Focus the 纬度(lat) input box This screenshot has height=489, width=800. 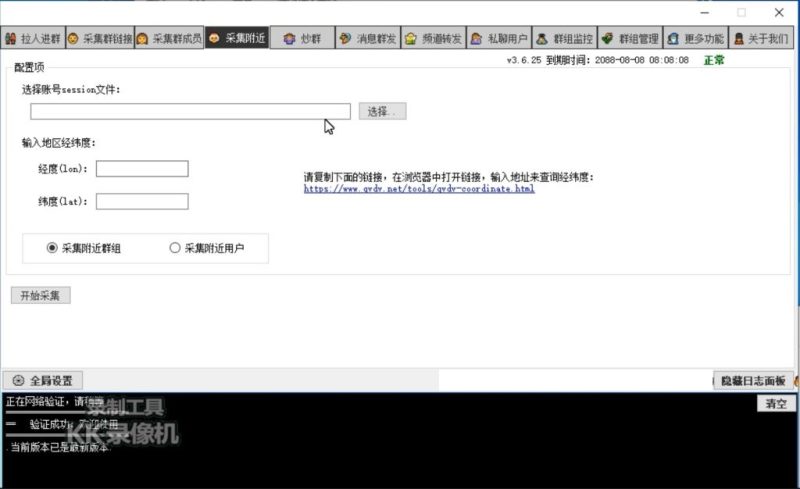142,202
